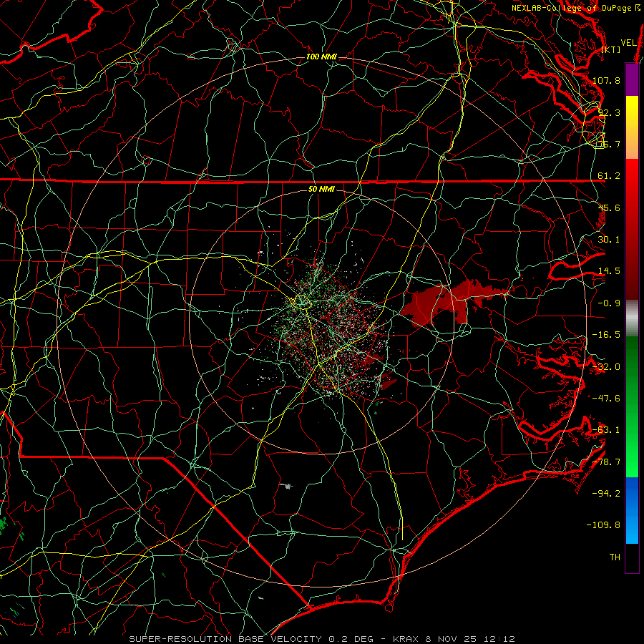Click the [KT] units label
Image resolution: width=644 pixels, height=644 pixels.
pos(611,49)
